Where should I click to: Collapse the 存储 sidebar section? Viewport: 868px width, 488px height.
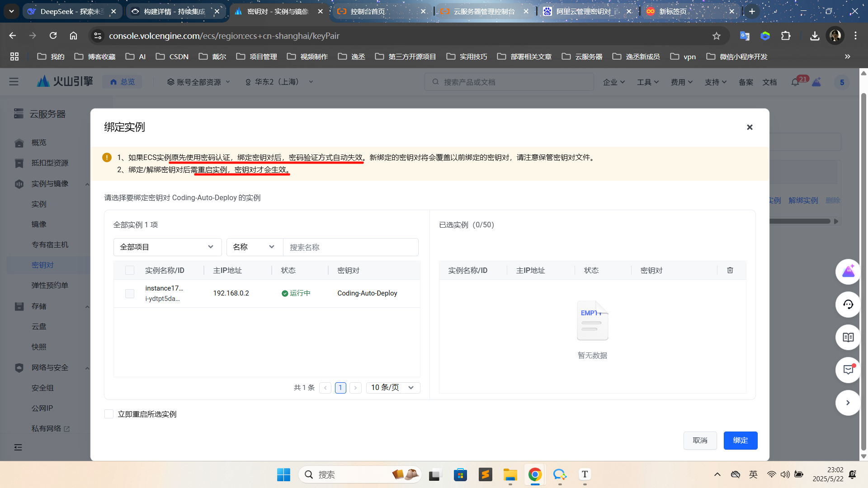coord(87,307)
